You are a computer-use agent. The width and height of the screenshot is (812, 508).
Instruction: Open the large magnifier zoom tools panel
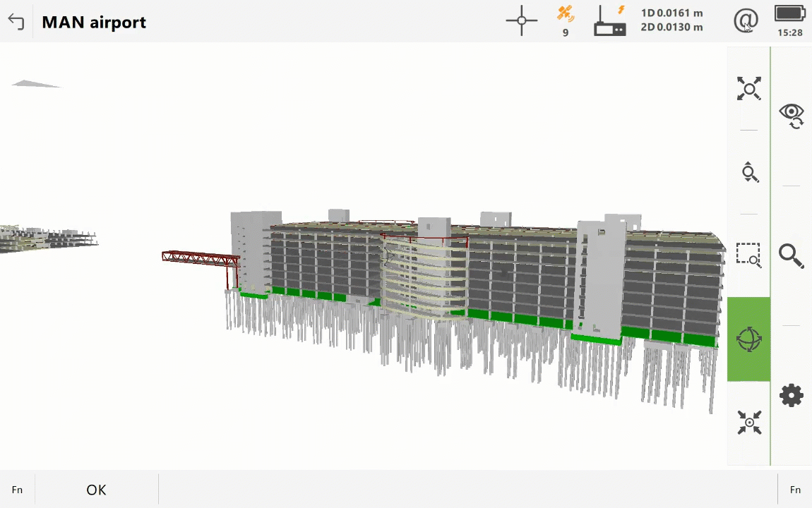click(792, 255)
